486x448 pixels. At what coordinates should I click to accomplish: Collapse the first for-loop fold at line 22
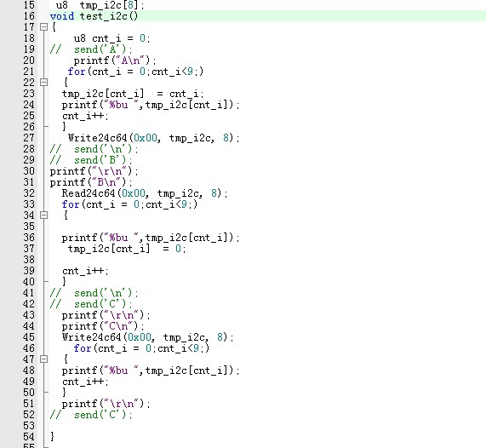point(43,83)
